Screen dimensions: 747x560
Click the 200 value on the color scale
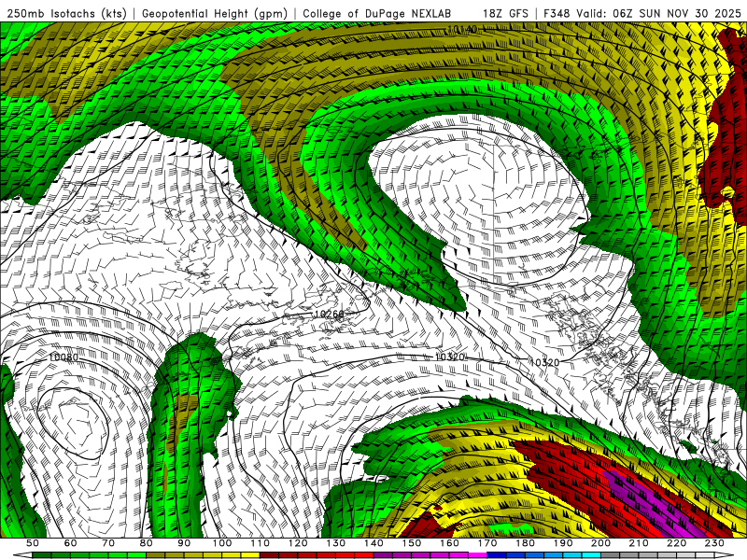click(x=600, y=543)
